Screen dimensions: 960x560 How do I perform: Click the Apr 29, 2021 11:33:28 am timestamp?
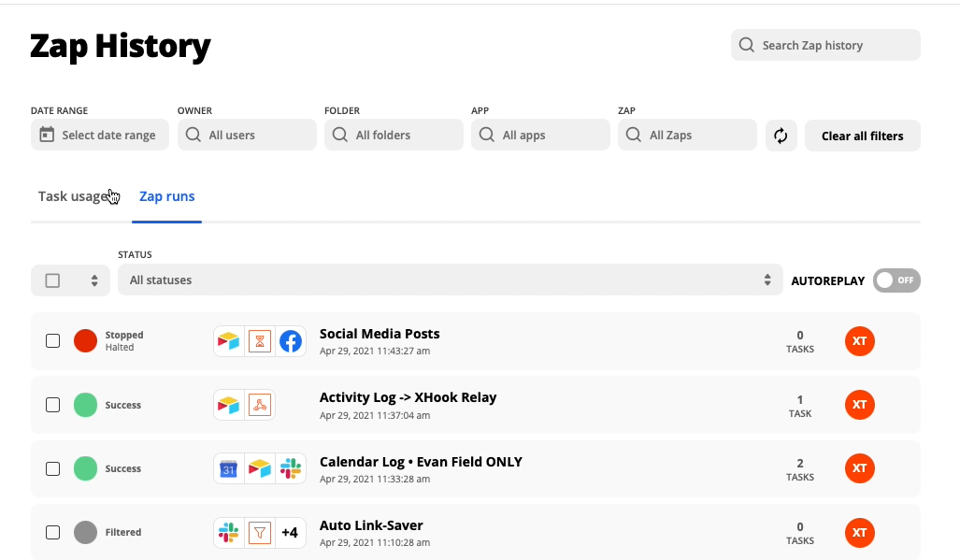tap(375, 480)
